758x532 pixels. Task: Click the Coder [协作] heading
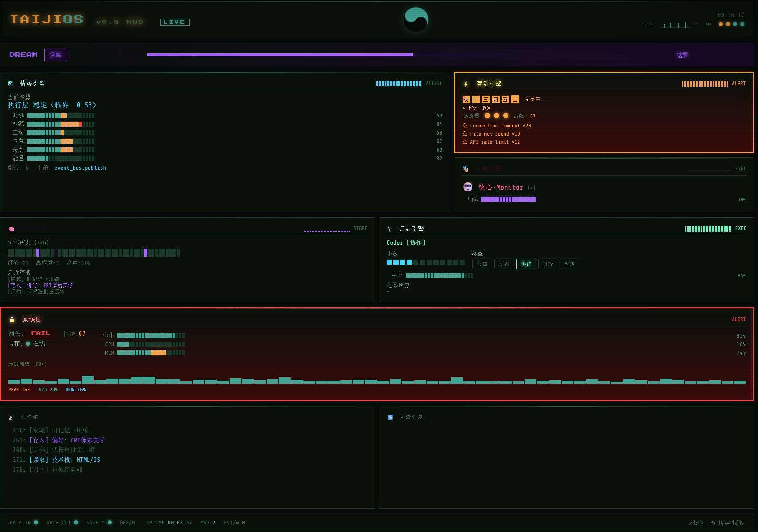[x=406, y=243]
